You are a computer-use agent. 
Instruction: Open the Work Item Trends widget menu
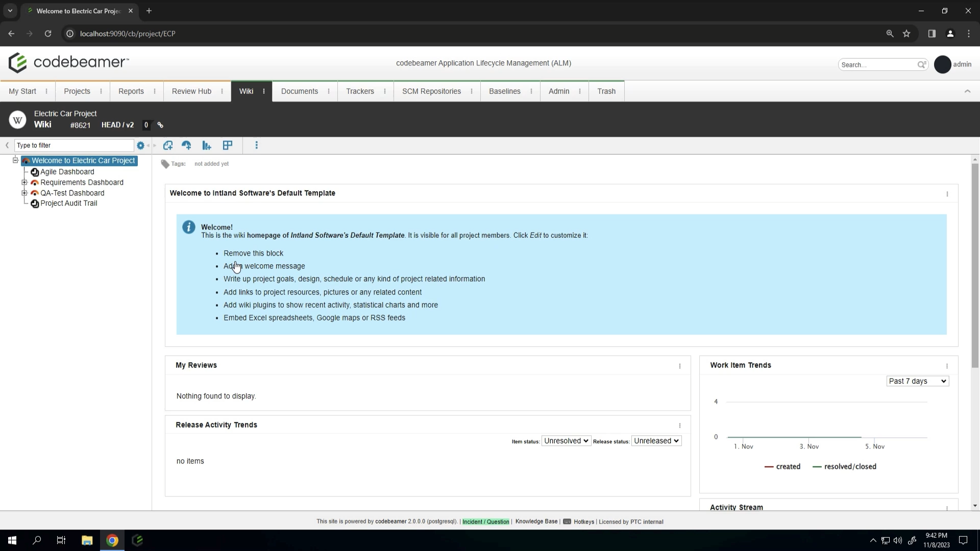pos(947,366)
